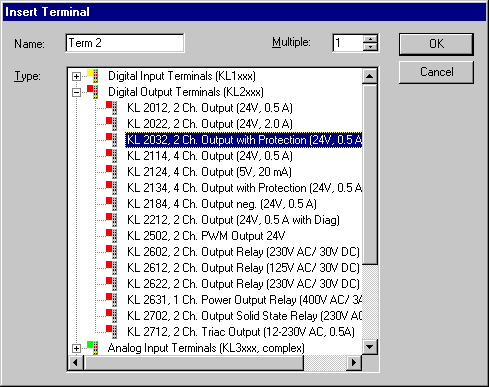Click the 'Multiple:' label

click(x=291, y=42)
